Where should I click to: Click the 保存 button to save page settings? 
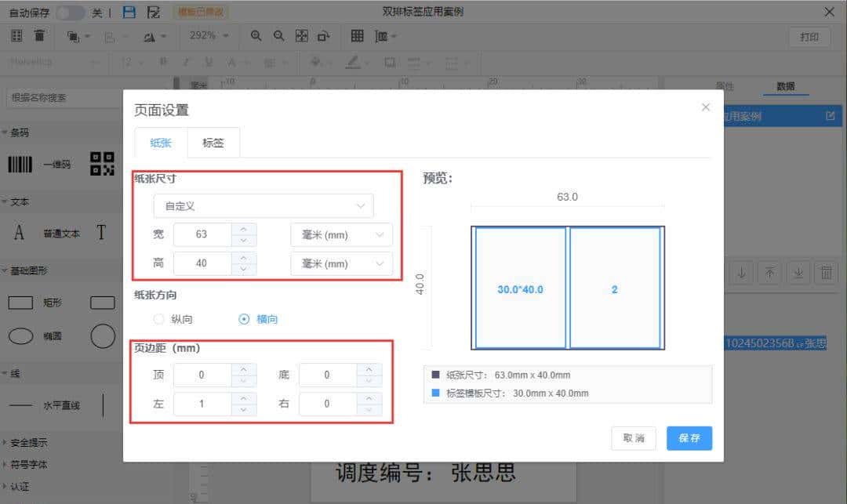pyautogui.click(x=689, y=438)
